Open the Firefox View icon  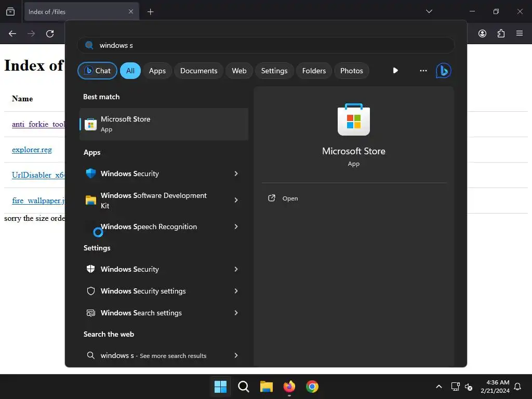(x=10, y=11)
